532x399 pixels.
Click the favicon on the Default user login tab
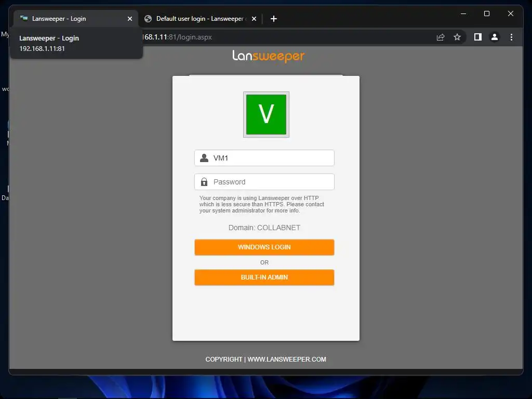[x=148, y=19]
